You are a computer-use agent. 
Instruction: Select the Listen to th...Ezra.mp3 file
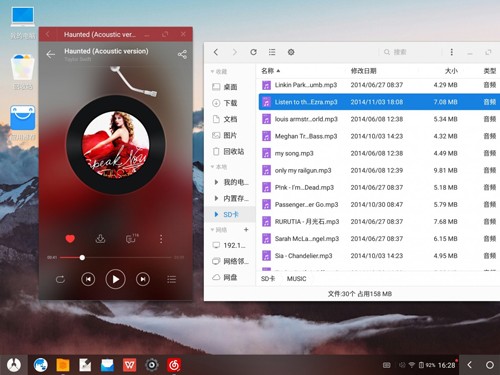point(379,102)
